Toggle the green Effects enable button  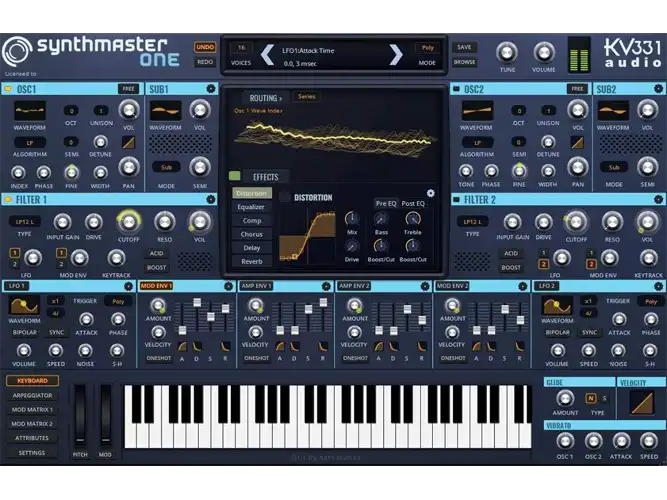click(234, 175)
